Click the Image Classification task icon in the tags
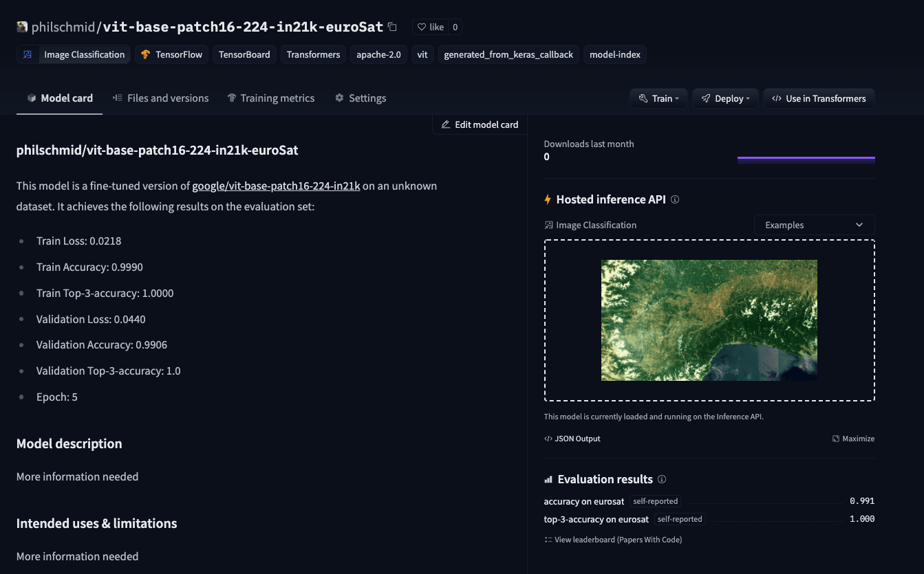924x574 pixels. (x=28, y=54)
